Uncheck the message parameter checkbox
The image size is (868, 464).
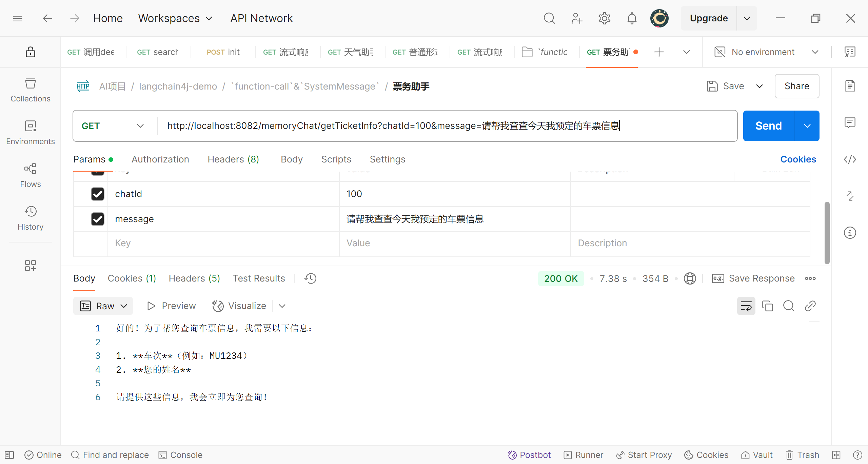[98, 219]
